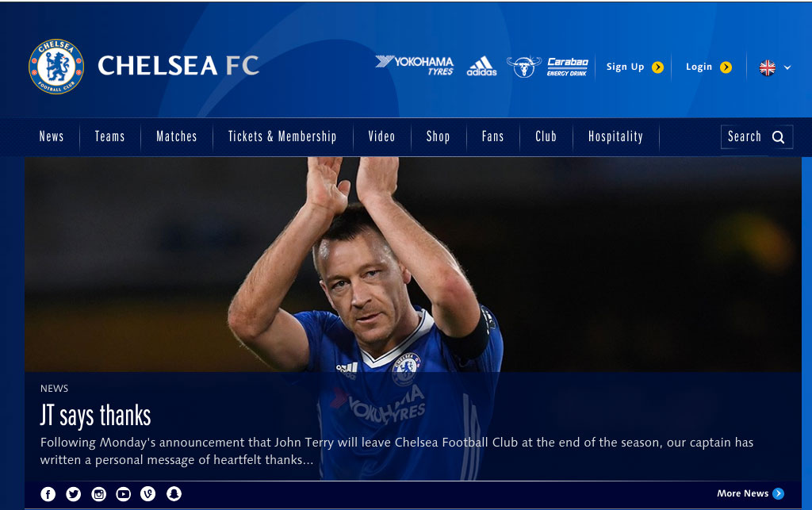Click the Adidas sponsor logo

point(481,67)
